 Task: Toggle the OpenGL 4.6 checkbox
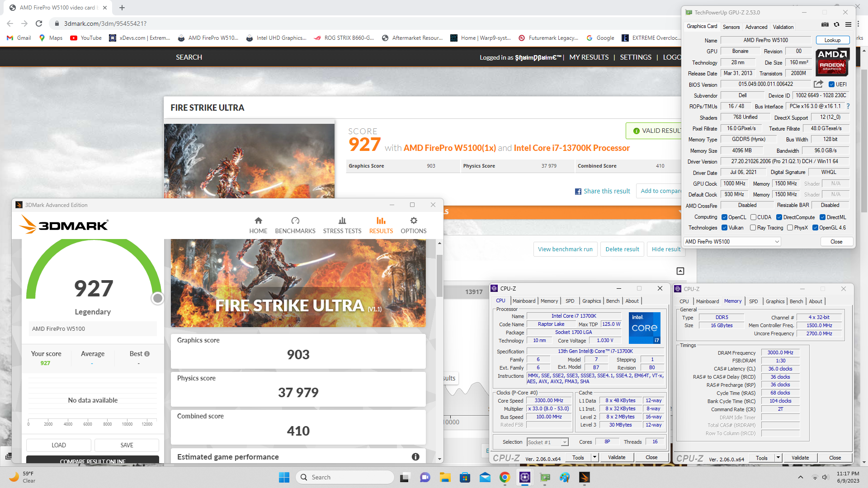(815, 228)
